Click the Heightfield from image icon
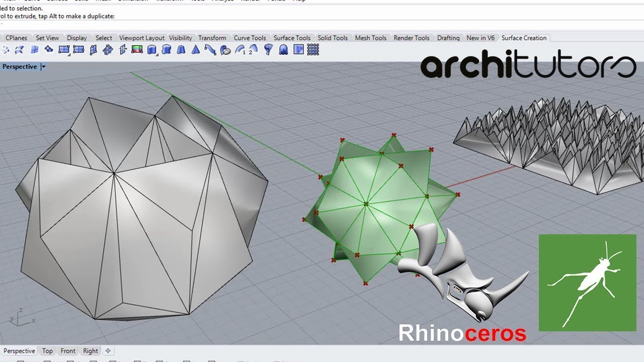The height and width of the screenshot is (362, 644). [298, 50]
